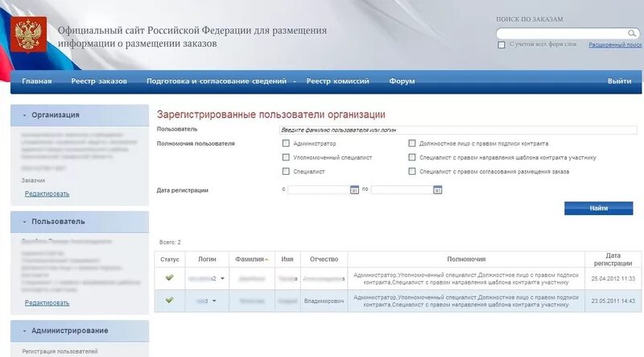The image size is (644, 357).
Task: Click the Заказчик text in Организация panel
Action: coord(33,181)
